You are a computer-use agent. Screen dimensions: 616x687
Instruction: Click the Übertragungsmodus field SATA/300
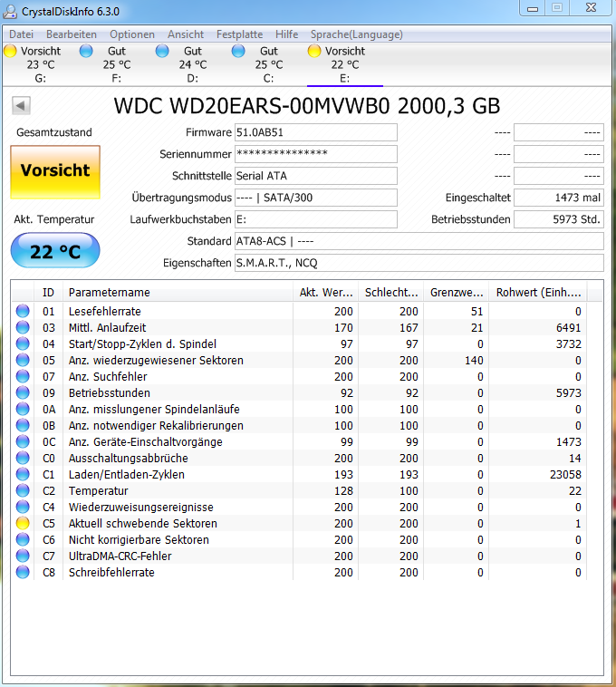[316, 198]
